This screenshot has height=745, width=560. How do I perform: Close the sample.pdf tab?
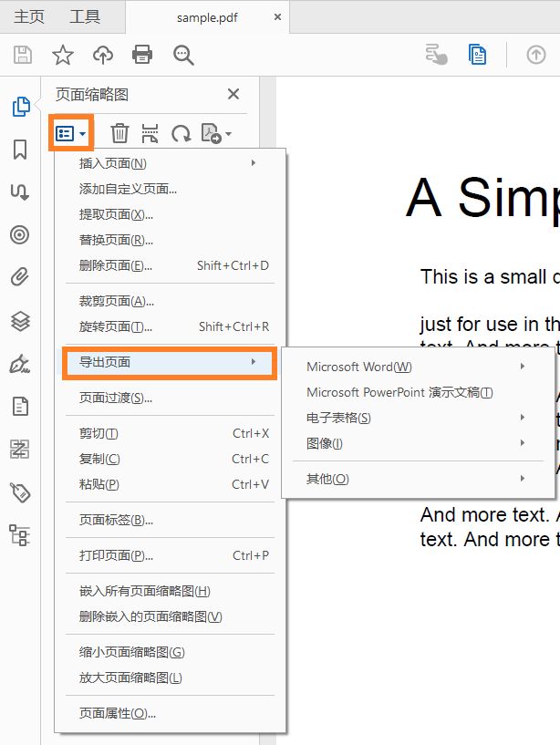[x=277, y=17]
